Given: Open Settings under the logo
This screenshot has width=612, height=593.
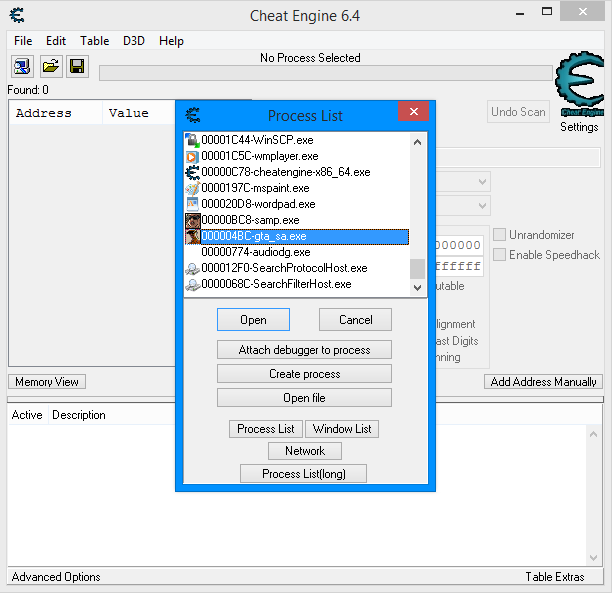Looking at the screenshot, I should tap(579, 127).
